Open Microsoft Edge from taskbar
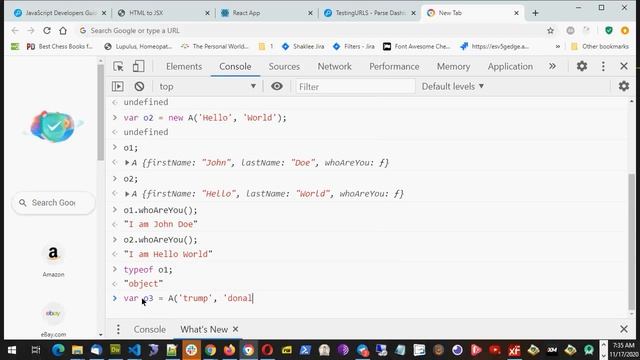The width and height of the screenshot is (640, 360). pos(58,350)
